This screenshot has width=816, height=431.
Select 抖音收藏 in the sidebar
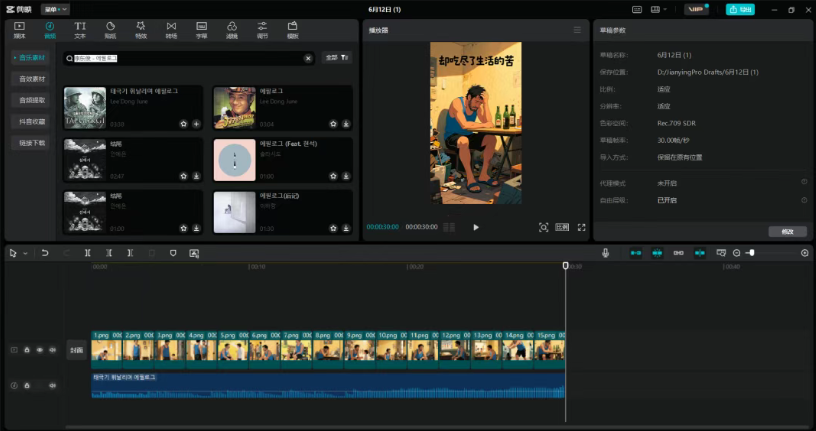point(32,121)
